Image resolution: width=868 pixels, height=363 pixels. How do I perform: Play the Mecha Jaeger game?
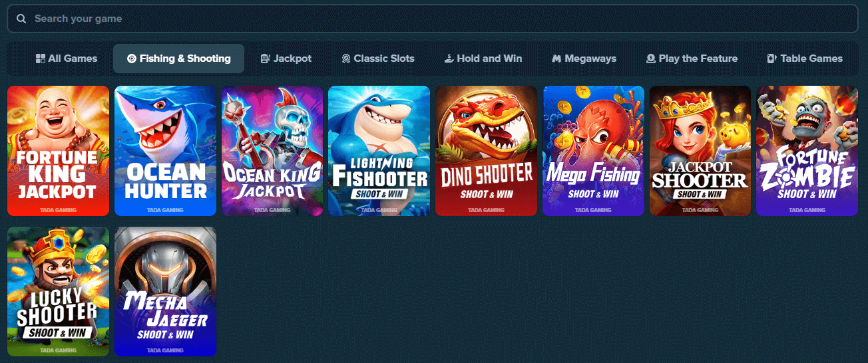(165, 291)
